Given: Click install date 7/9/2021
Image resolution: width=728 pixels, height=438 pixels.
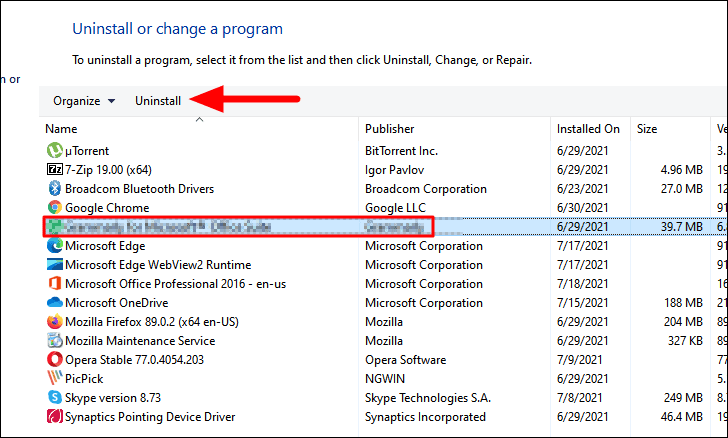Looking at the screenshot, I should click(x=579, y=360).
